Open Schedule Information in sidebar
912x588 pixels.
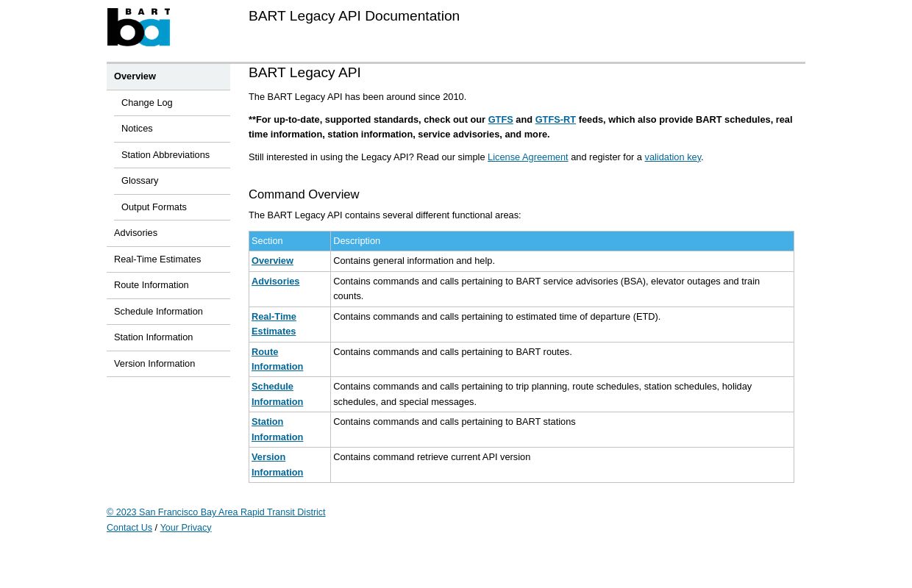[168, 312]
